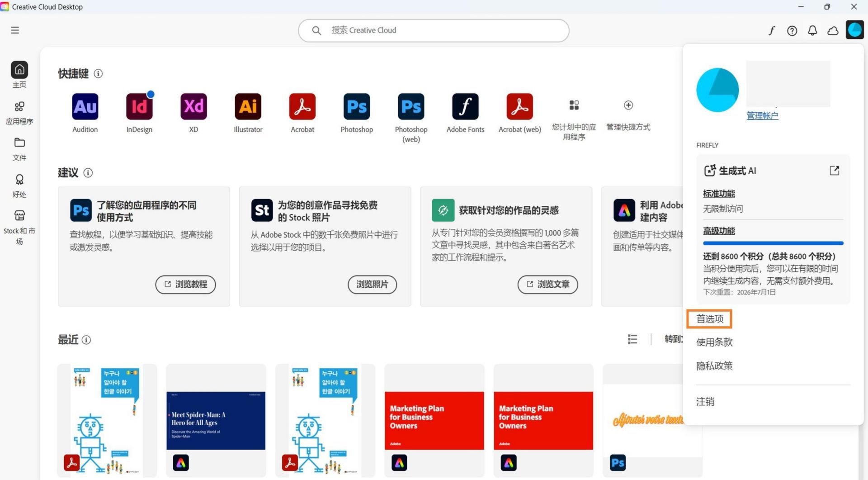
Task: Click 了解您的应用程序的不同使用方式 card title
Action: coord(146,211)
